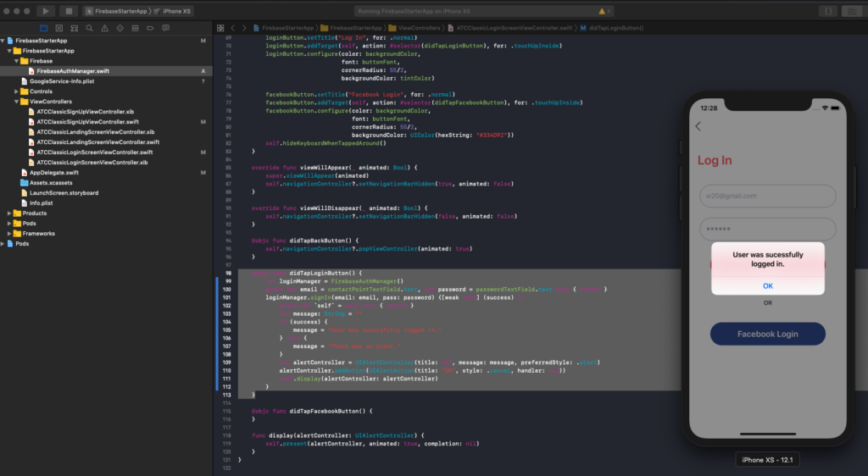Open the Source Control navigator icon
Screen dimensions: 868x476
coord(58,28)
